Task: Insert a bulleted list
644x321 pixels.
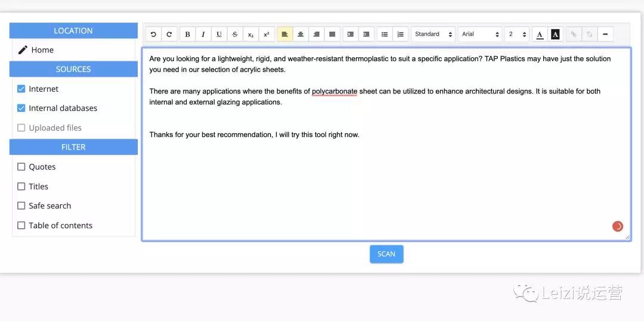Action: pyautogui.click(x=385, y=35)
